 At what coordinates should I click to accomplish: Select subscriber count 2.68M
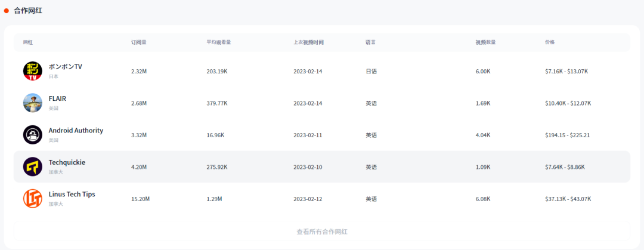(139, 103)
